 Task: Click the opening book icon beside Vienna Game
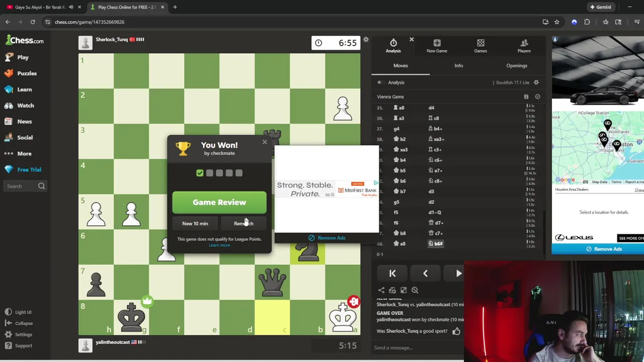click(526, 97)
